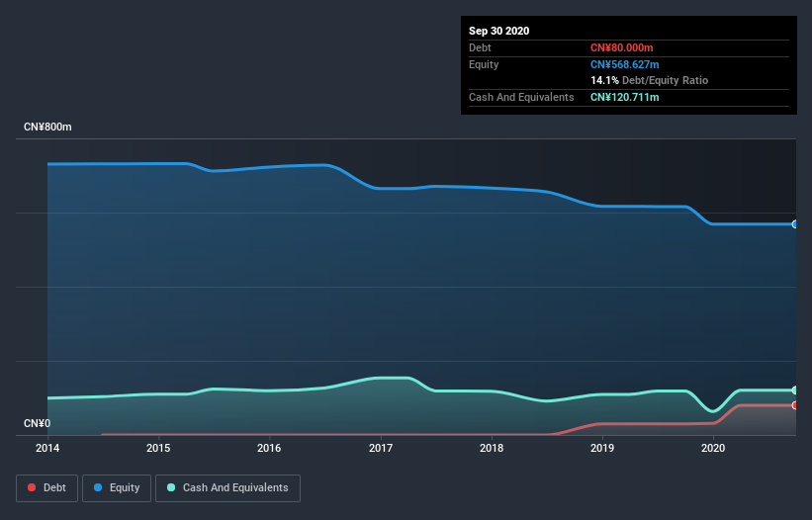Click the tooltip Debt row label
Viewport: 812px width, 520px height.
[x=480, y=47]
